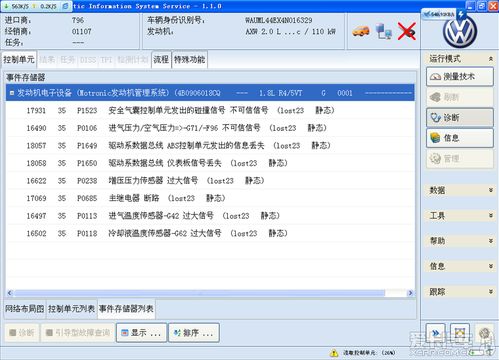This screenshot has width=499, height=360.
Task: Click the disabled 诊断 button at bottom
Action: [x=22, y=333]
